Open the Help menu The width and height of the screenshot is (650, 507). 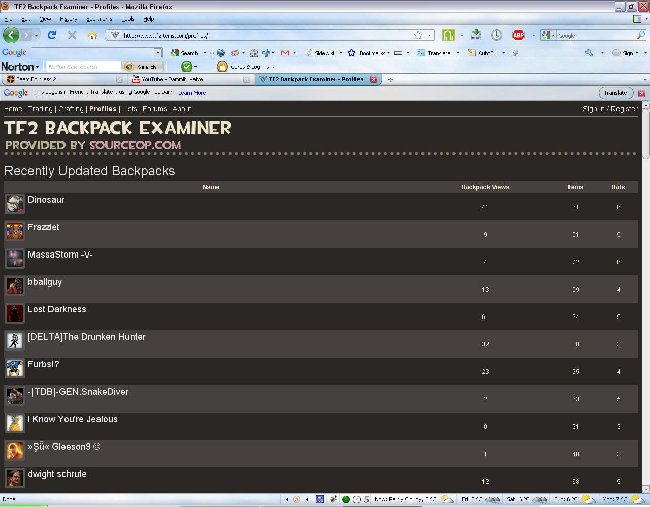[148, 19]
